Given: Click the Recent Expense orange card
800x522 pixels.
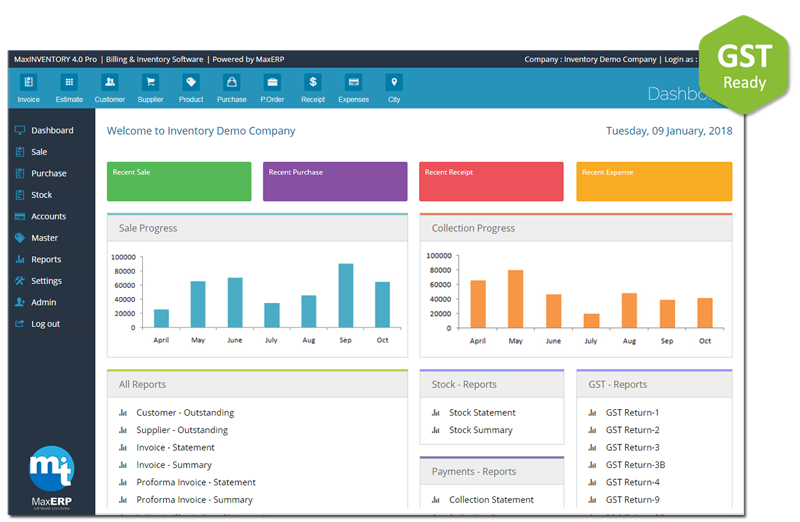Looking at the screenshot, I should 654,181.
